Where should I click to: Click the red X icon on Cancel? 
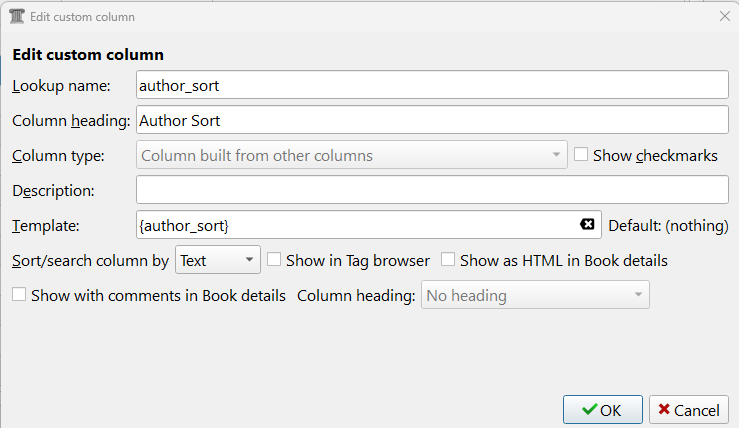tap(664, 410)
